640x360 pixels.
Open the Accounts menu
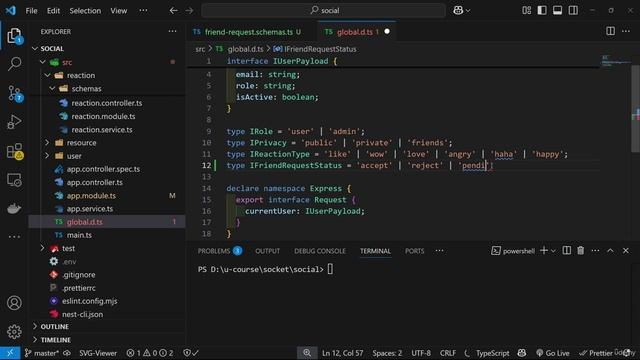coord(14,303)
